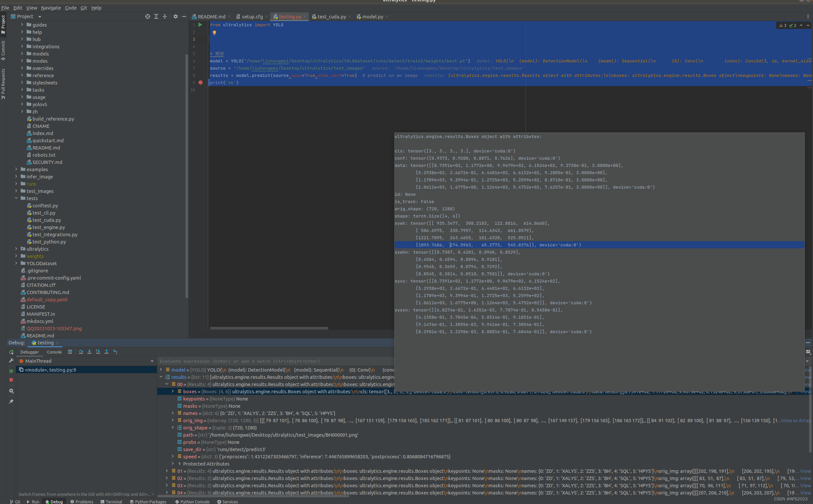Pin the debug tab with pin icon
The image size is (813, 504).
click(11, 401)
